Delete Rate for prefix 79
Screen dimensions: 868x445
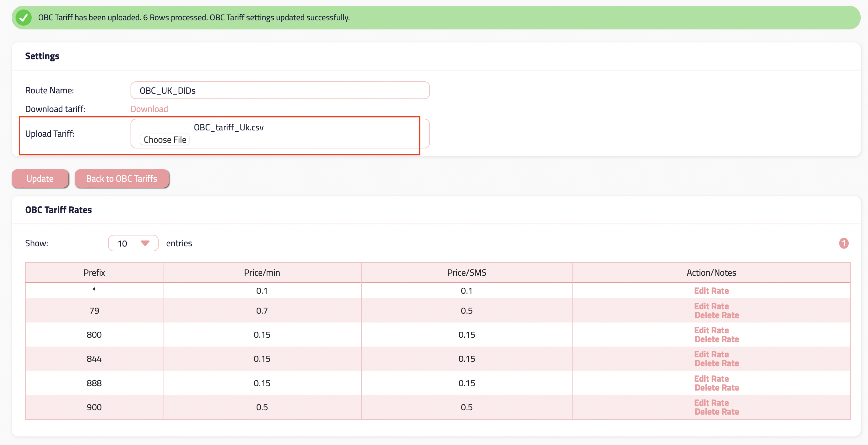716,315
